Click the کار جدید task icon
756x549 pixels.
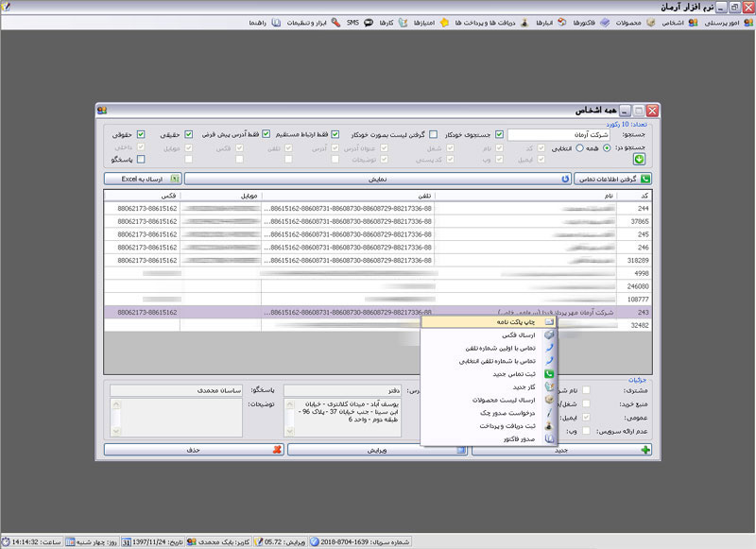click(549, 387)
